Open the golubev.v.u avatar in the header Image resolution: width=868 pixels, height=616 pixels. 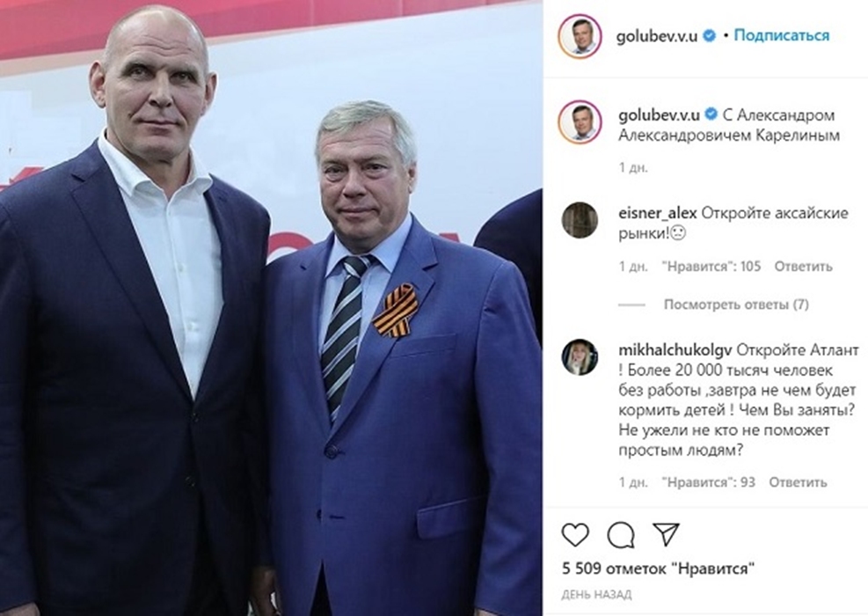580,36
